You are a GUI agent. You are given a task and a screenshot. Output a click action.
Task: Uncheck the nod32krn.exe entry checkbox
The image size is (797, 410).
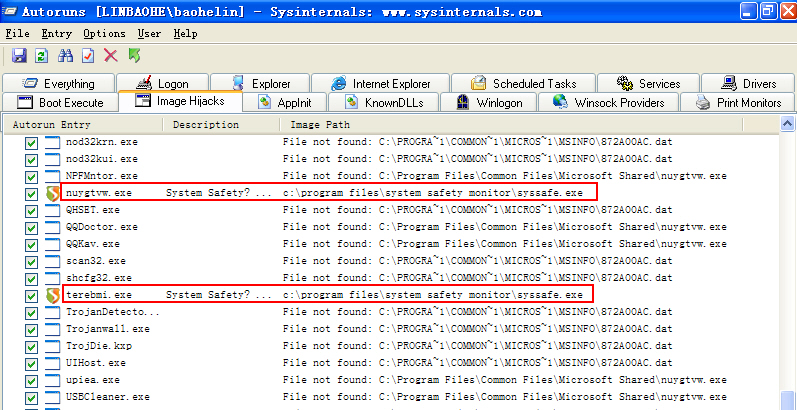click(32, 143)
